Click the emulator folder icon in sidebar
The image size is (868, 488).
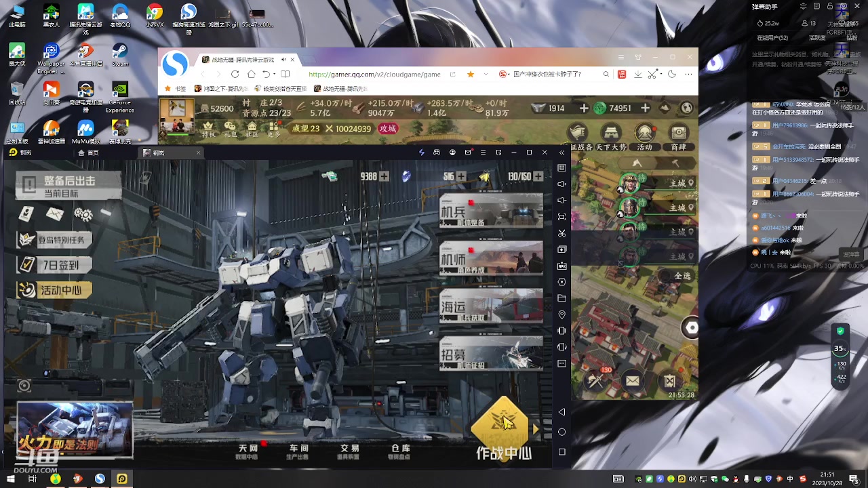click(x=561, y=298)
